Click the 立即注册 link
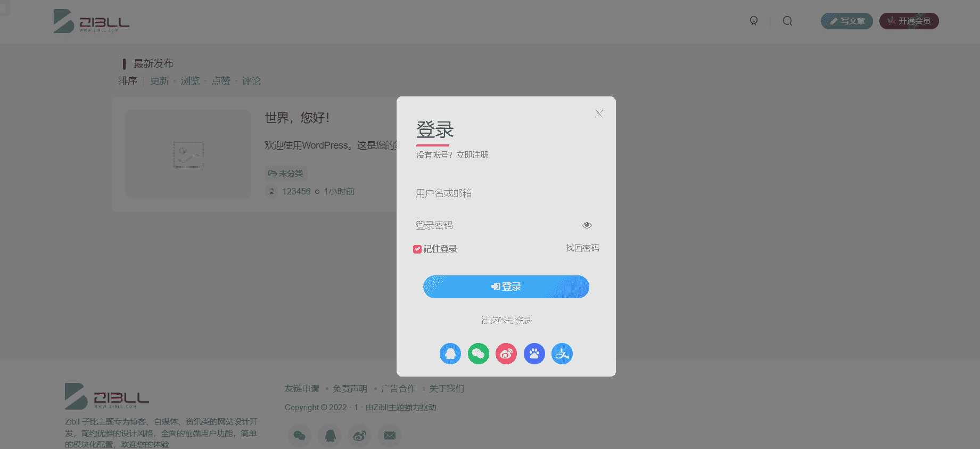The image size is (980, 449). pyautogui.click(x=472, y=155)
